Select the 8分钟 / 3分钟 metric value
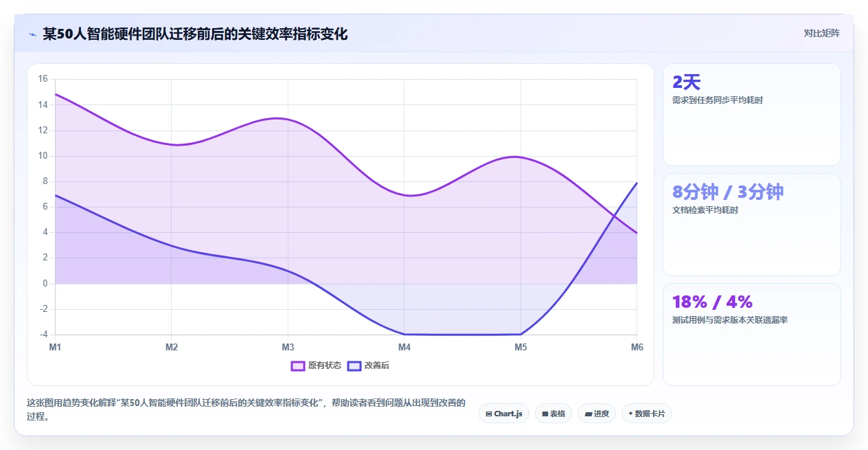868x450 pixels. [x=728, y=192]
